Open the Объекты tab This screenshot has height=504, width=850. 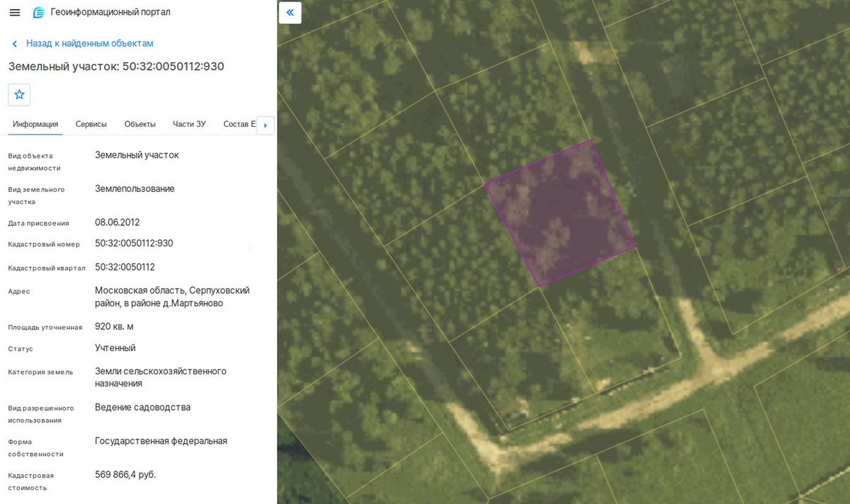pyautogui.click(x=140, y=124)
